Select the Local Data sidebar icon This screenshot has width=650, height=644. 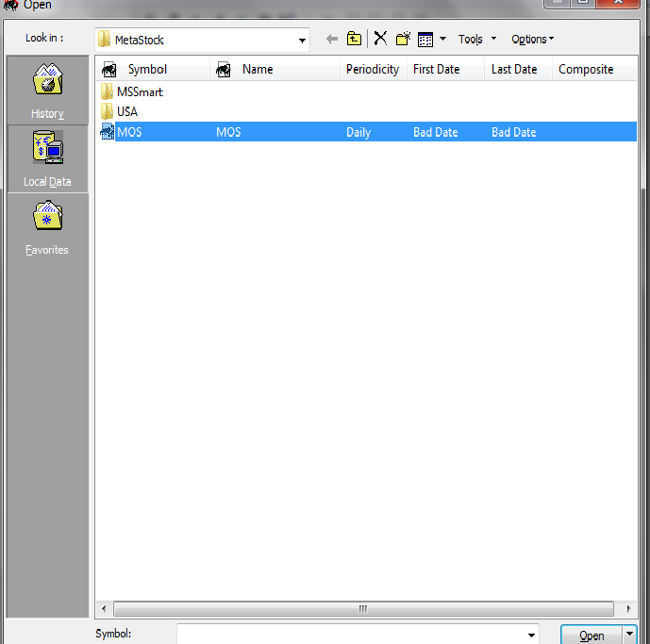click(x=48, y=158)
